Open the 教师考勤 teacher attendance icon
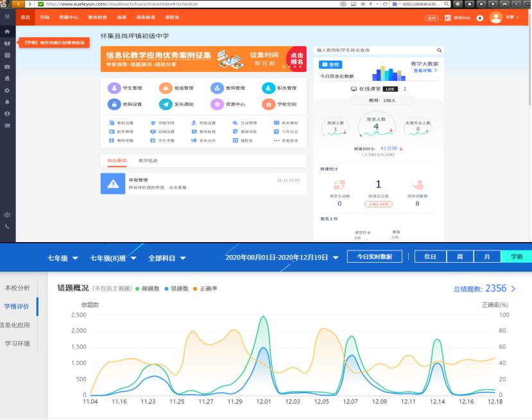This screenshot has height=420, width=532. coord(121,141)
